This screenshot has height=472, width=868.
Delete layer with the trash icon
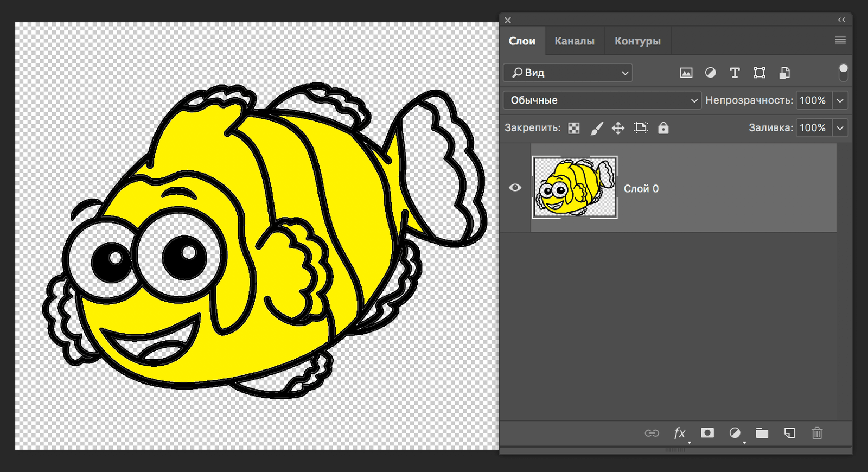point(817,433)
